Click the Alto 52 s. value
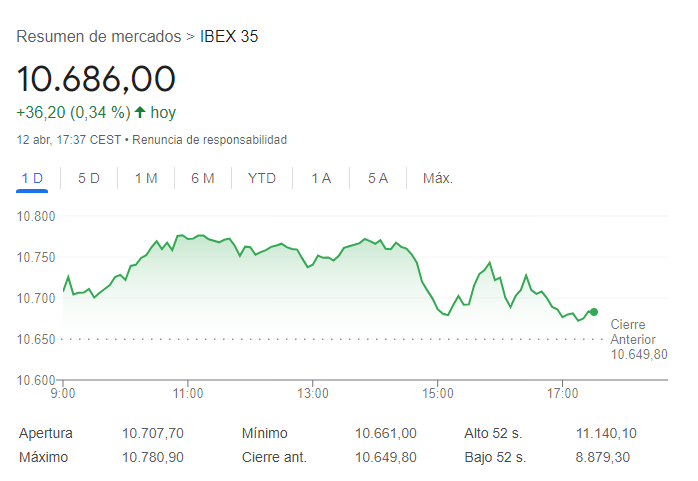Screen dimensions: 698x481 click(x=606, y=433)
